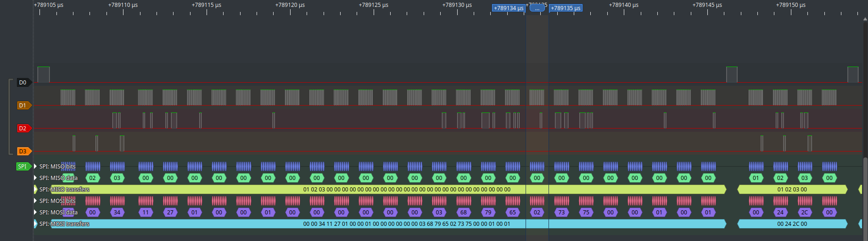This screenshot has width=868, height=241.
Task: Open the green SPI decoder label
Action: click(23, 167)
